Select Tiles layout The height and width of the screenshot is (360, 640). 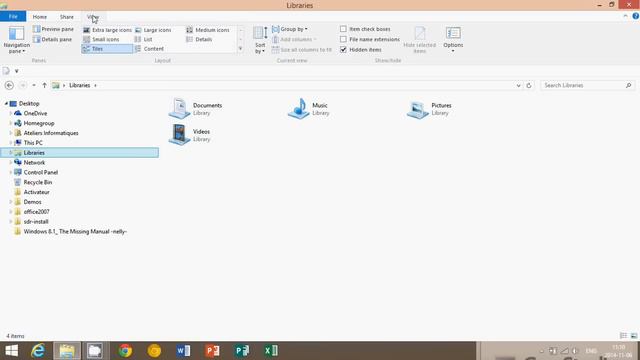pyautogui.click(x=107, y=49)
